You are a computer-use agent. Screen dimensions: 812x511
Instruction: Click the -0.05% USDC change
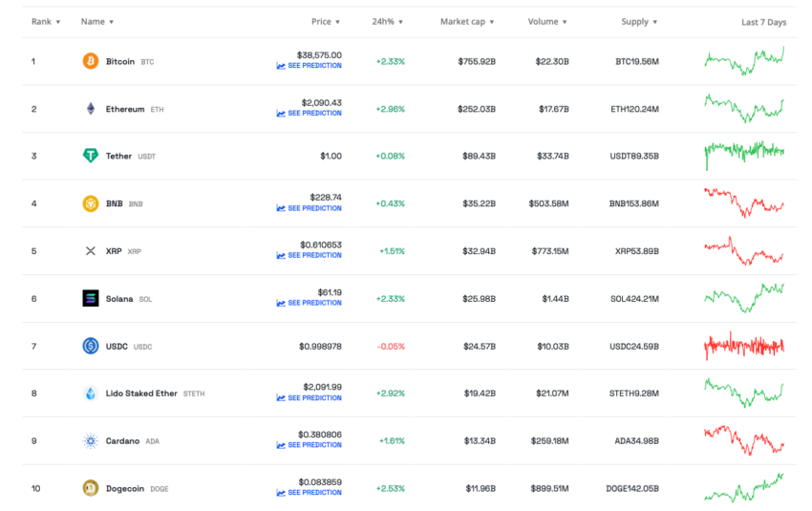(391, 347)
